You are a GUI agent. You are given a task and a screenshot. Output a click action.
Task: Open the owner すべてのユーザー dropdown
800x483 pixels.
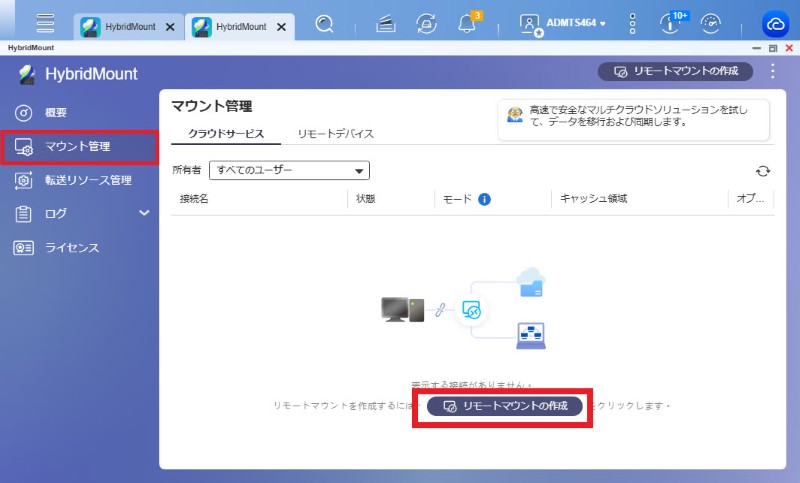tap(289, 170)
